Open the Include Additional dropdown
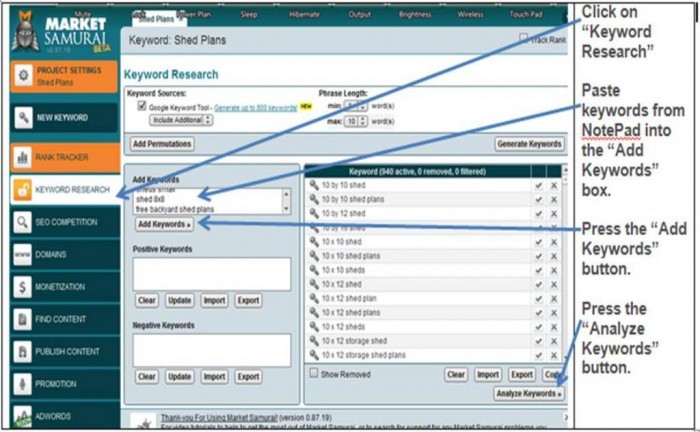The width and height of the screenshot is (700, 432). [181, 120]
